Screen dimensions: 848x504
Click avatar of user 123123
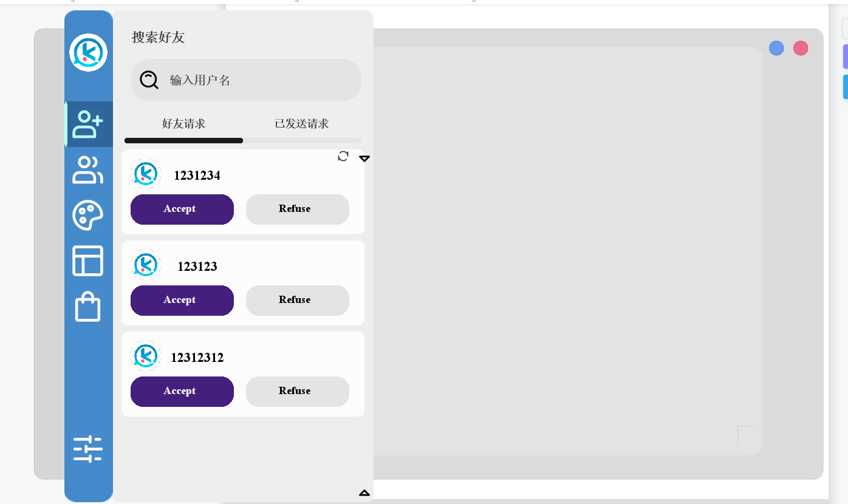click(146, 265)
